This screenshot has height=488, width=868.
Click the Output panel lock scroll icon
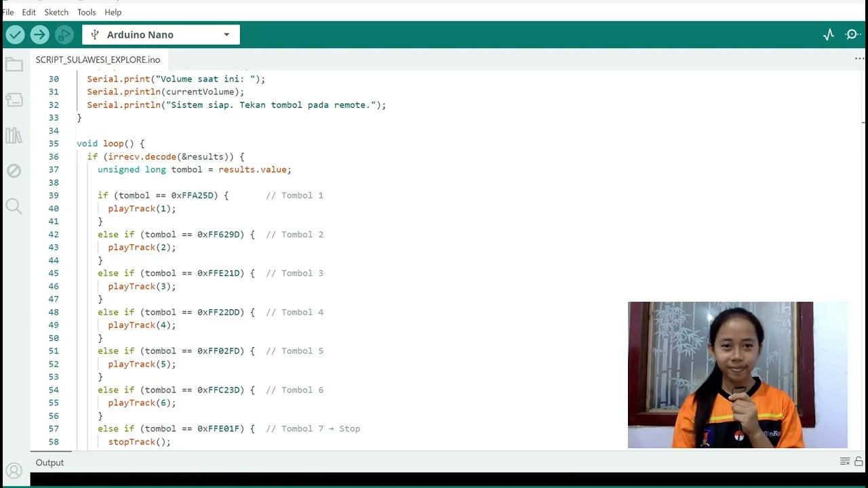click(x=859, y=462)
